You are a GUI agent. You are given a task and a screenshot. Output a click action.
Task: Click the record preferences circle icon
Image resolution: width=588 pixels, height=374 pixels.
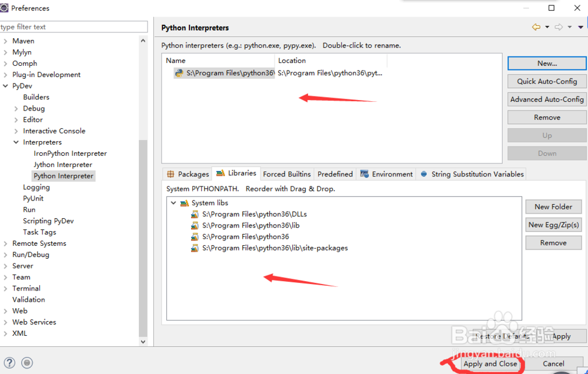pyautogui.click(x=27, y=363)
